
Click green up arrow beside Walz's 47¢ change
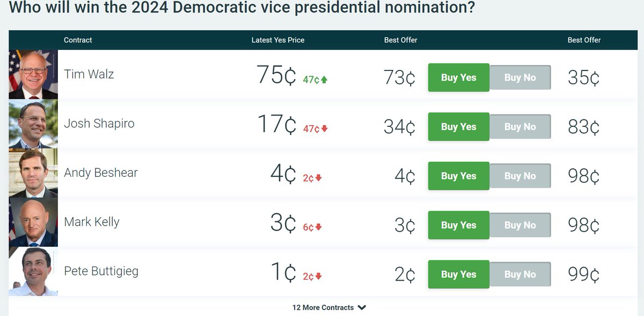click(324, 80)
